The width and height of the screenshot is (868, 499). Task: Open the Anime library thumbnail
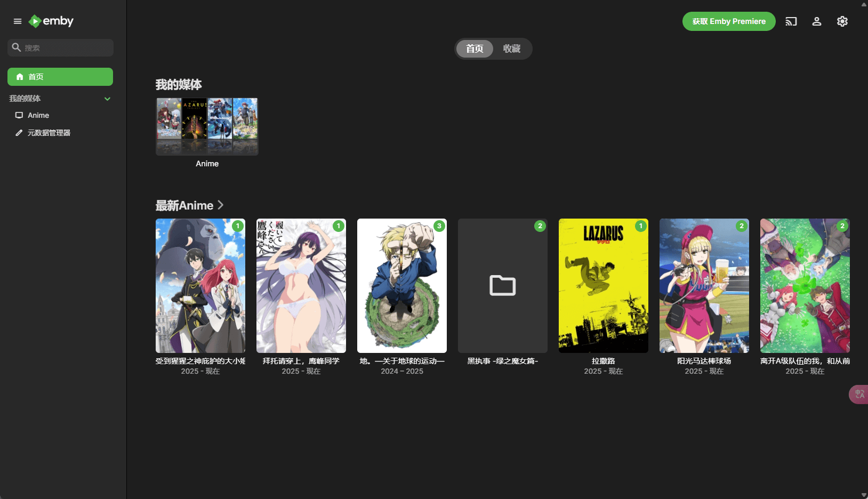(207, 126)
